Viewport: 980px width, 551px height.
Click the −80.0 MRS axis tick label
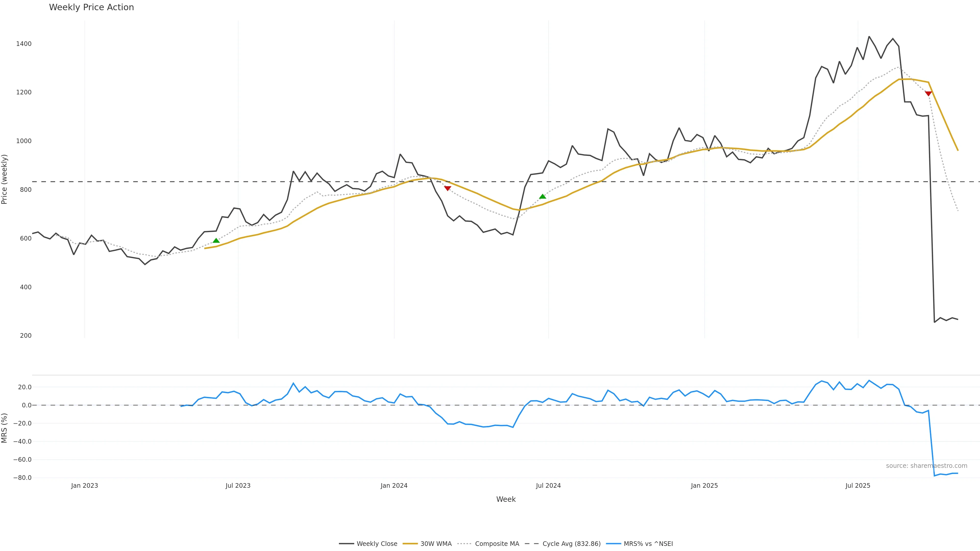tap(22, 478)
